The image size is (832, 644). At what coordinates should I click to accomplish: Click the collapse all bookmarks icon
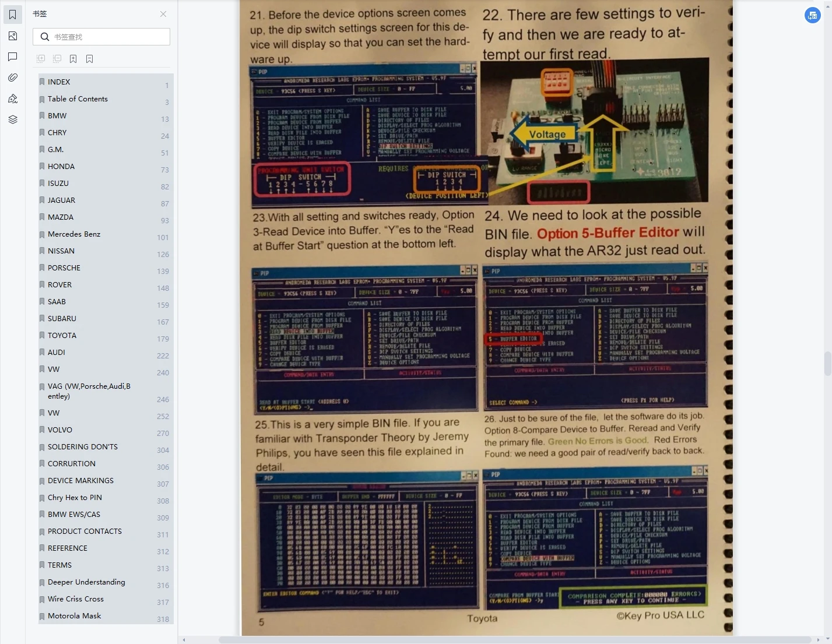[x=57, y=58]
